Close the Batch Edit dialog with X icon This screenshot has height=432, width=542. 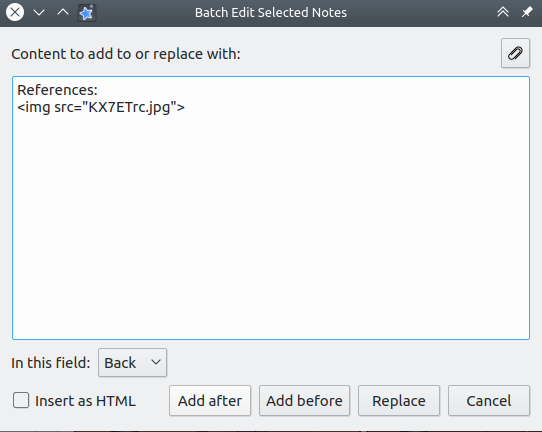pyautogui.click(x=15, y=12)
